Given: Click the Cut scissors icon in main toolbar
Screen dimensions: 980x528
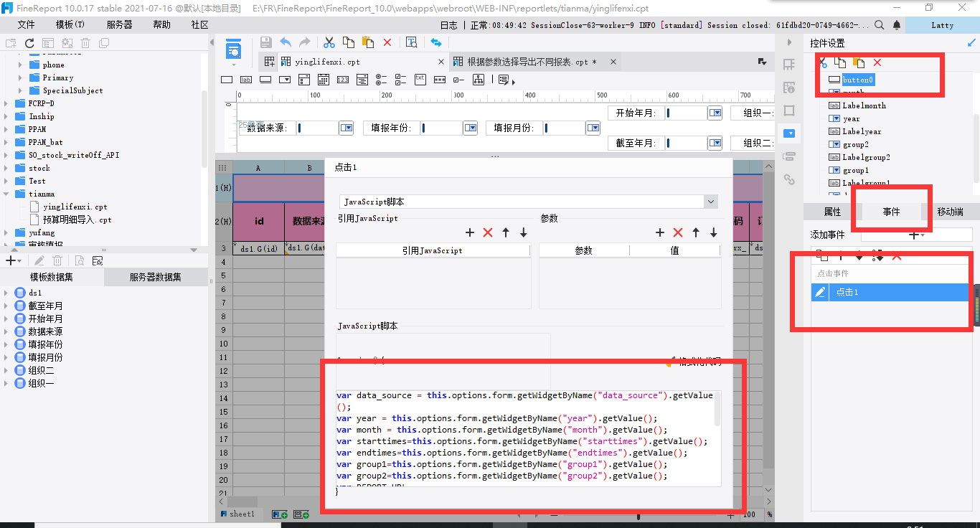Looking at the screenshot, I should 329,42.
